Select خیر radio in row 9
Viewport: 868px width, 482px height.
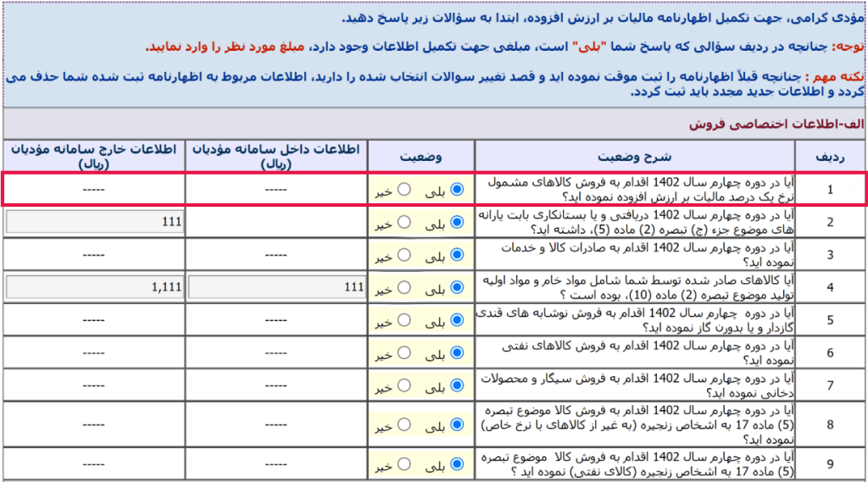click(x=404, y=463)
